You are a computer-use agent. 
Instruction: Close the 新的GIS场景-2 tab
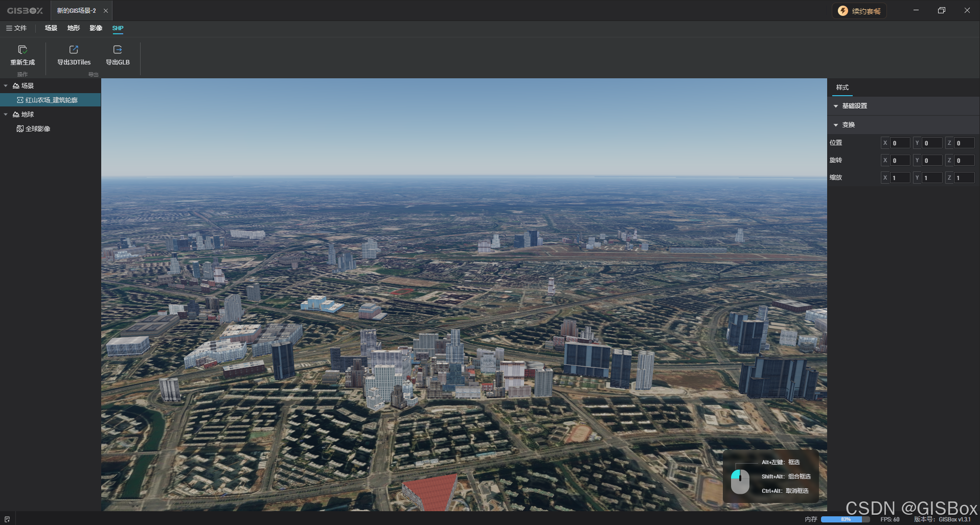point(106,11)
